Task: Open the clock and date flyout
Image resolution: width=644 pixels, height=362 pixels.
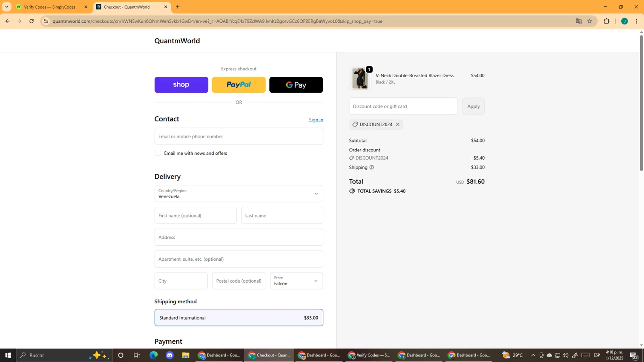Action: click(614, 355)
